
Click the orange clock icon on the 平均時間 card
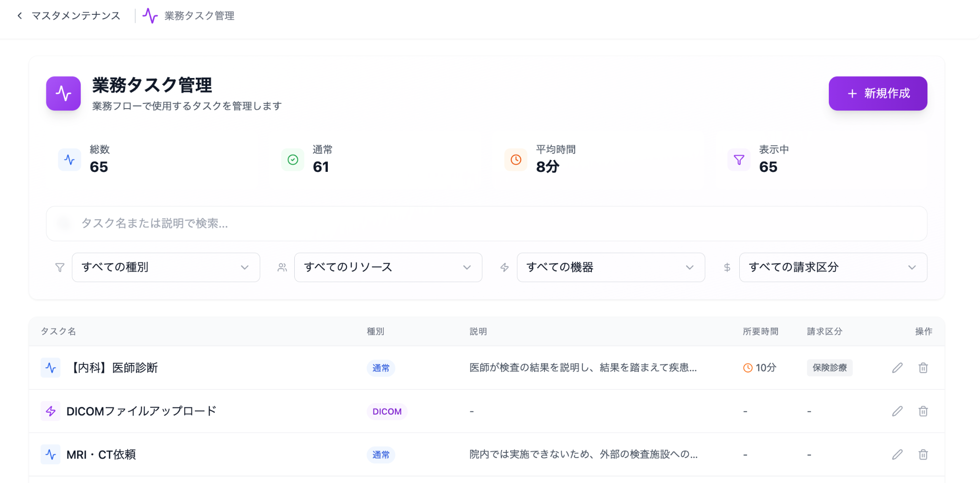pos(515,159)
